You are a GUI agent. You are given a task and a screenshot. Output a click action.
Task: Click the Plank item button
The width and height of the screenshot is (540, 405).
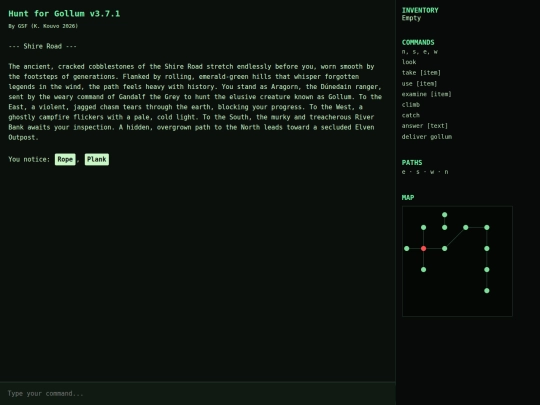click(x=97, y=159)
